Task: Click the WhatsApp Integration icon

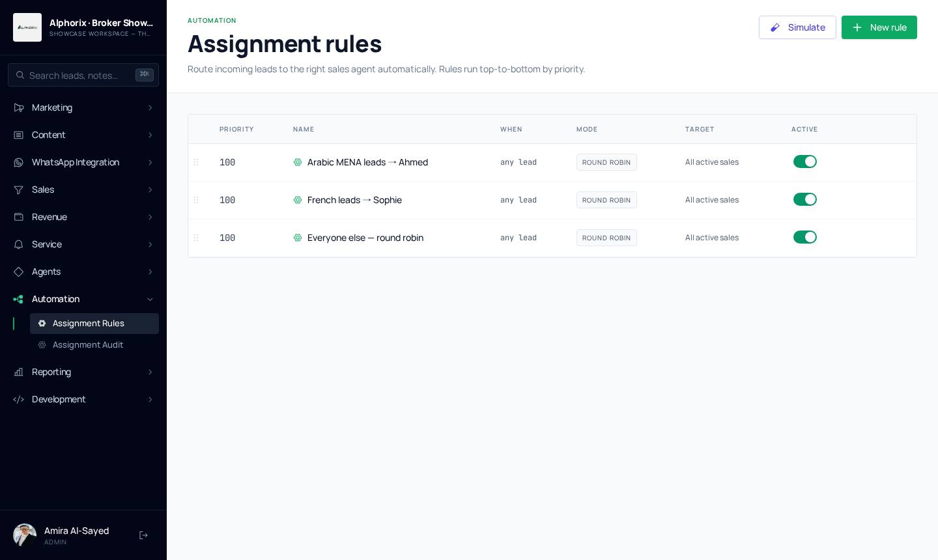Action: pyautogui.click(x=18, y=162)
